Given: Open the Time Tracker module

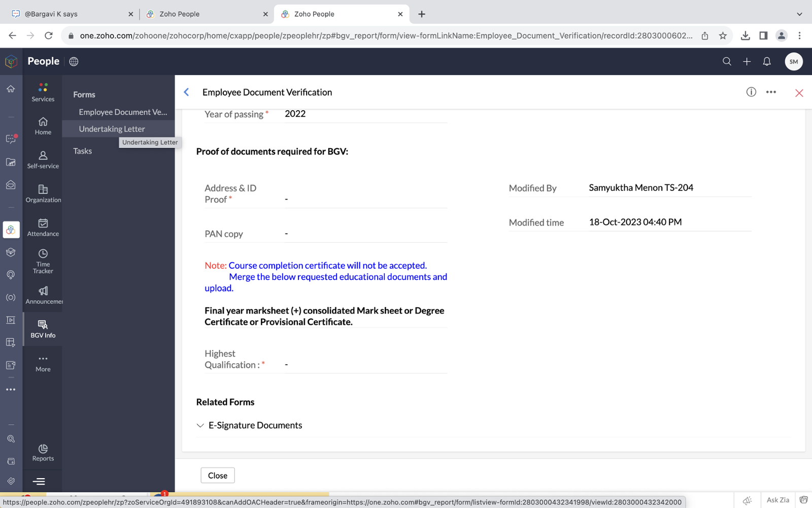Looking at the screenshot, I should pos(43,261).
